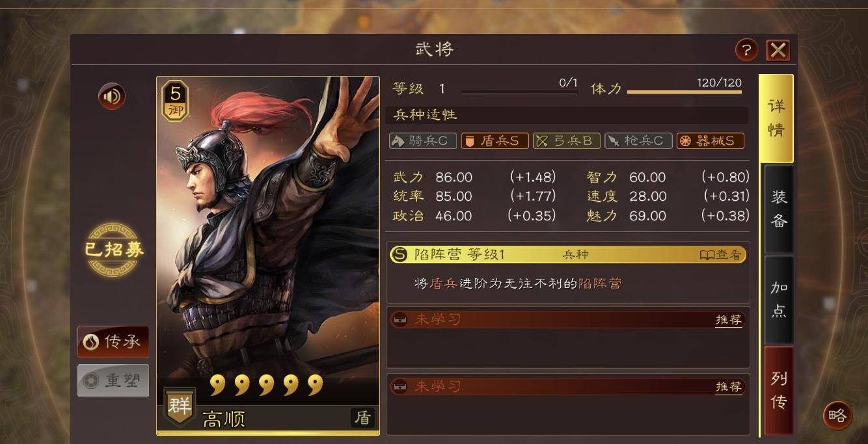Viewport: 868px width, 444px height.
Task: Open the help question mark icon
Action: (x=746, y=50)
